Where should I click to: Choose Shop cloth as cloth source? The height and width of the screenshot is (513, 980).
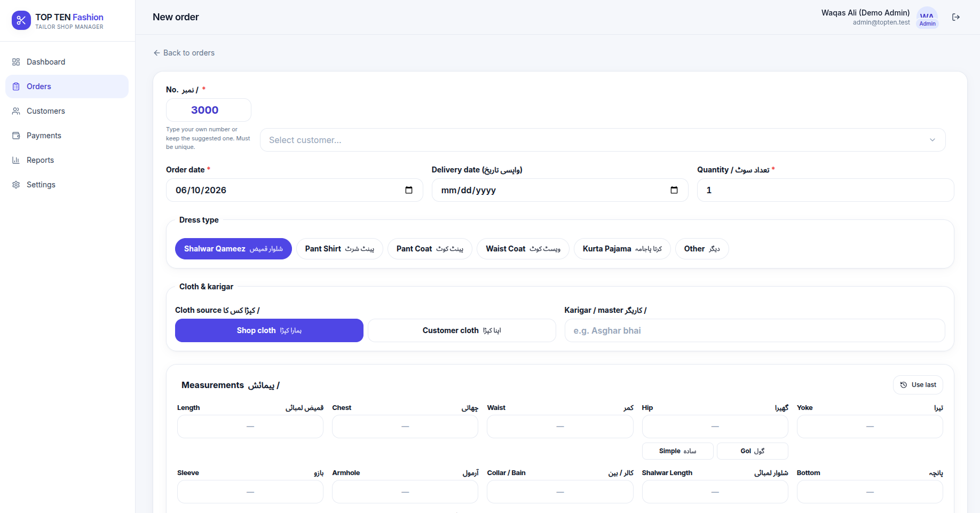269,330
